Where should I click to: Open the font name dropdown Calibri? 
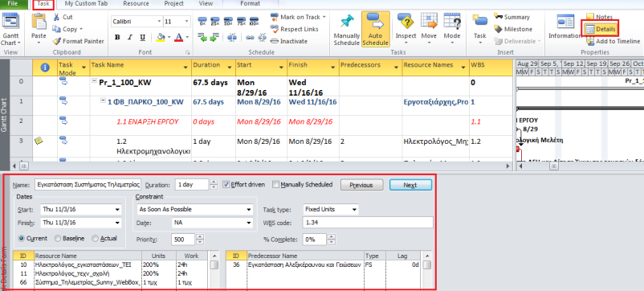[x=160, y=22]
